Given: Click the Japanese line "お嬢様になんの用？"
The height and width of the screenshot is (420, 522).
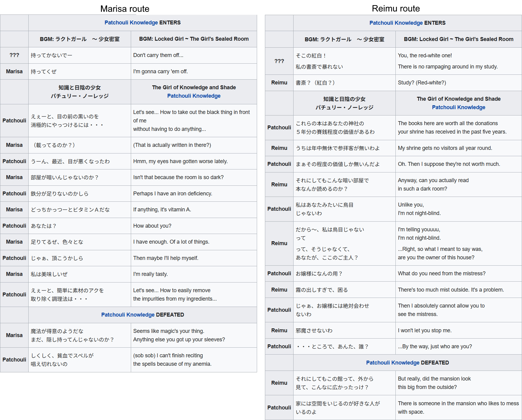Looking at the screenshot, I should [x=319, y=274].
